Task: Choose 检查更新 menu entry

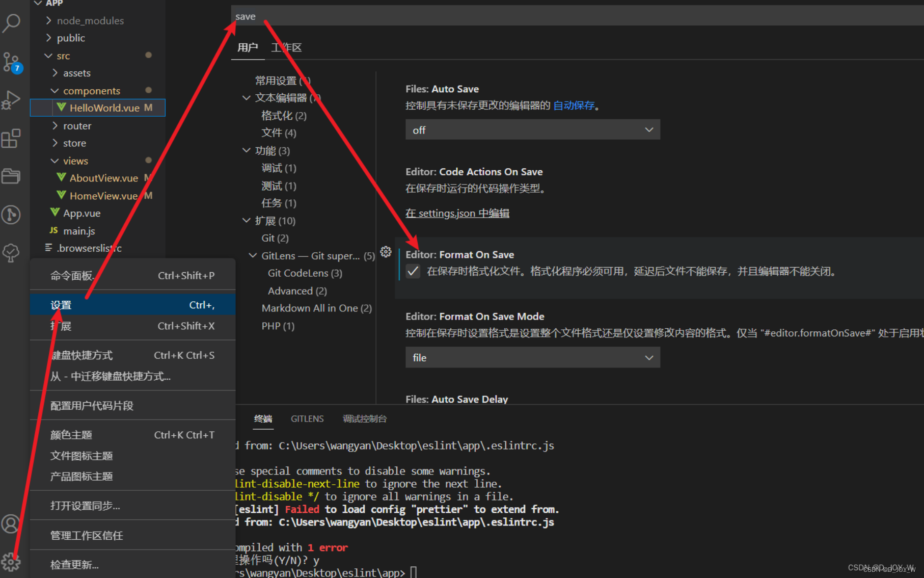Action: 132,565
